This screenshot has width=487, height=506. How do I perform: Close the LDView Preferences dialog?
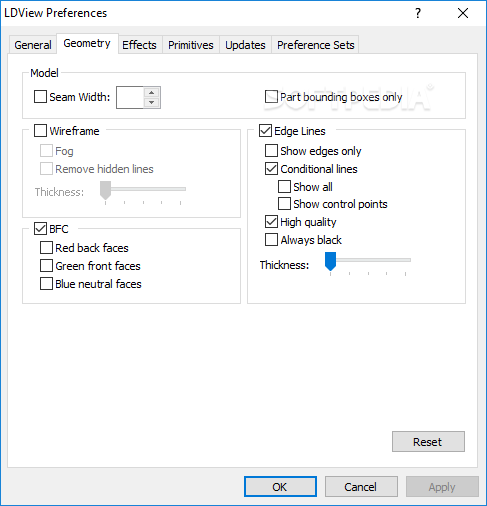pyautogui.click(x=463, y=13)
